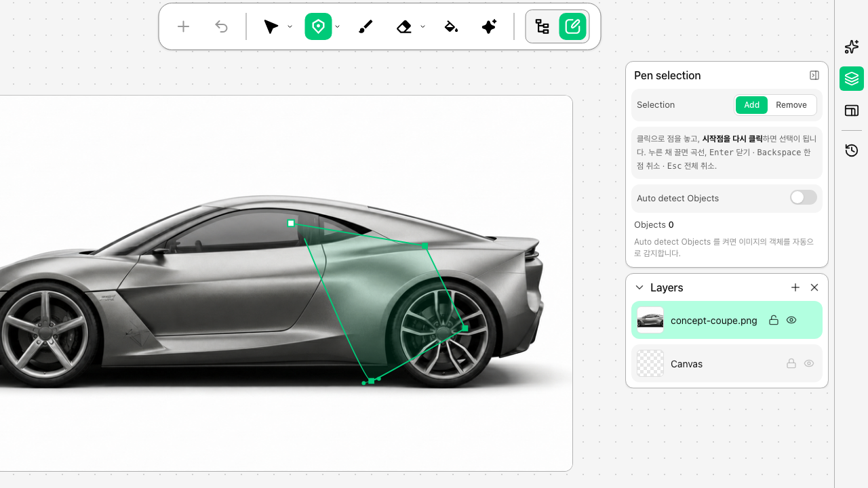Click the "Objects 0" count text

tap(654, 224)
